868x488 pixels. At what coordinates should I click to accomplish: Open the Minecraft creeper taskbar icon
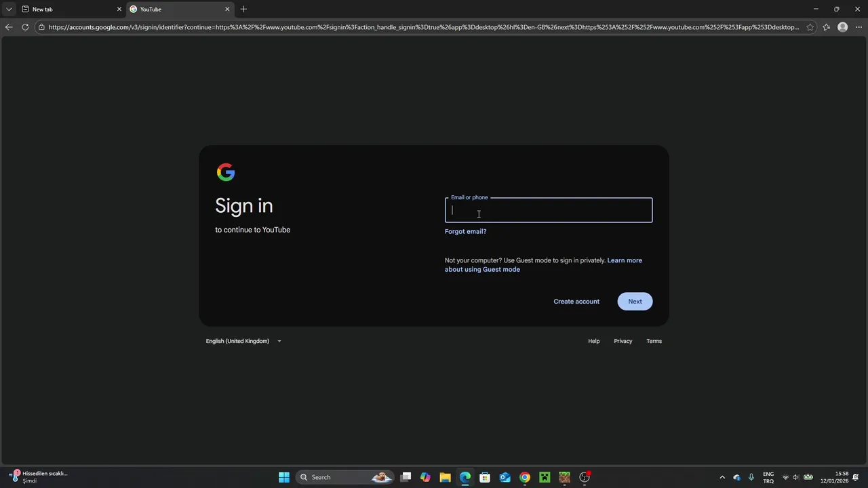[x=545, y=477]
